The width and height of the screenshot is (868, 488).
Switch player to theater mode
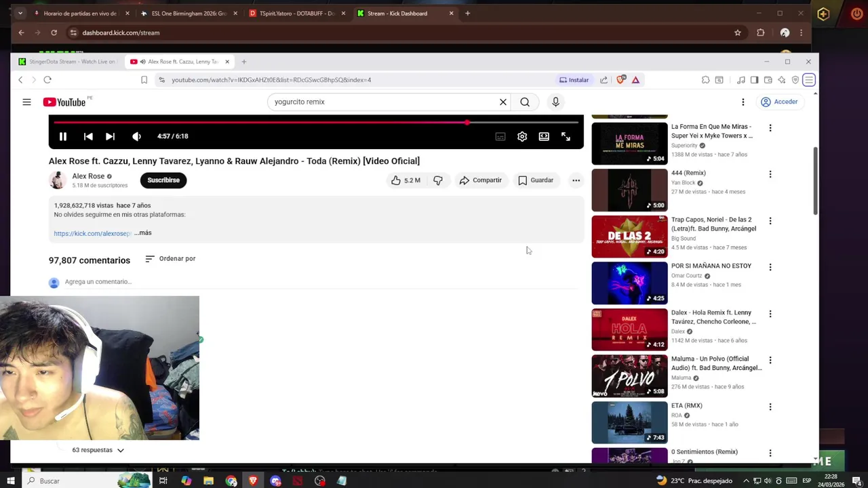point(544,136)
